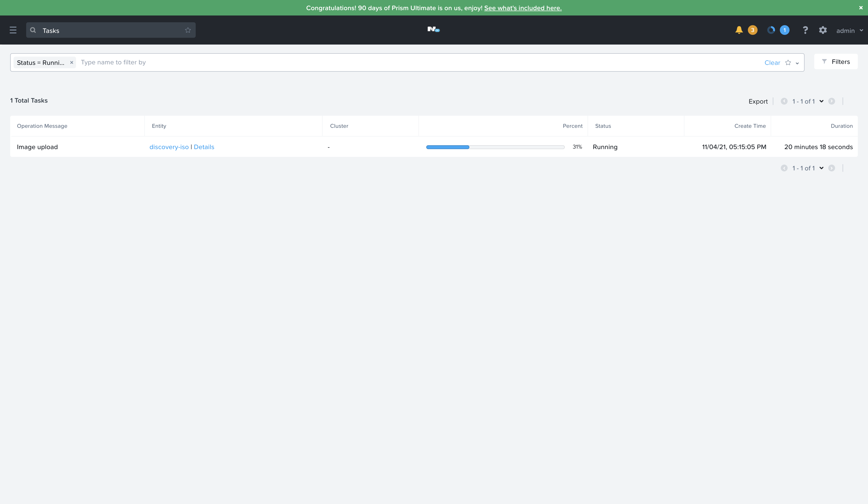
Task: Remove the Status Running filter chip
Action: pos(72,62)
